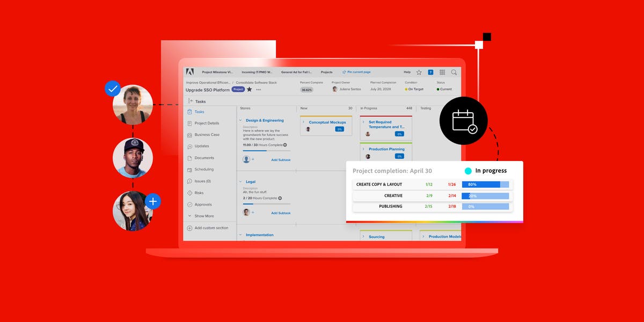Open the main menu grid icon

442,72
